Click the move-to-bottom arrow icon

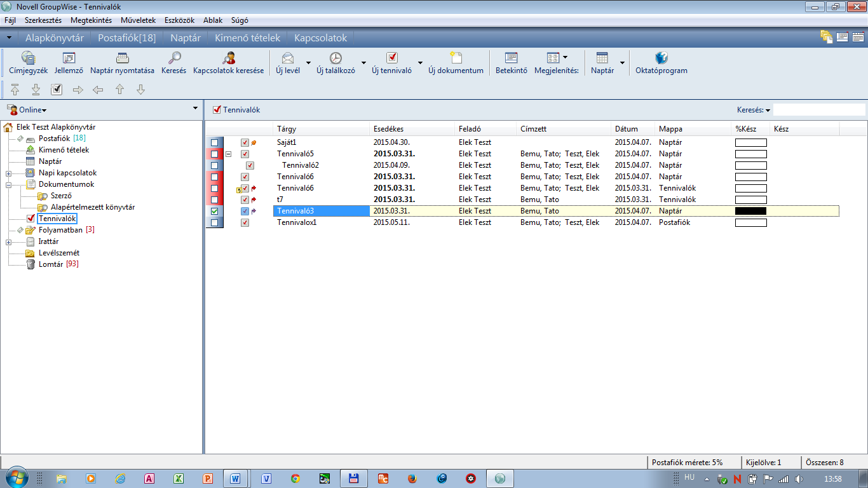pos(36,90)
